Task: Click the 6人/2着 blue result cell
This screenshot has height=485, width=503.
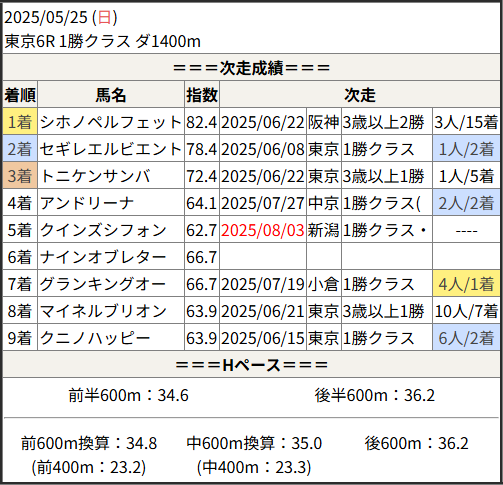Action: pos(466,338)
